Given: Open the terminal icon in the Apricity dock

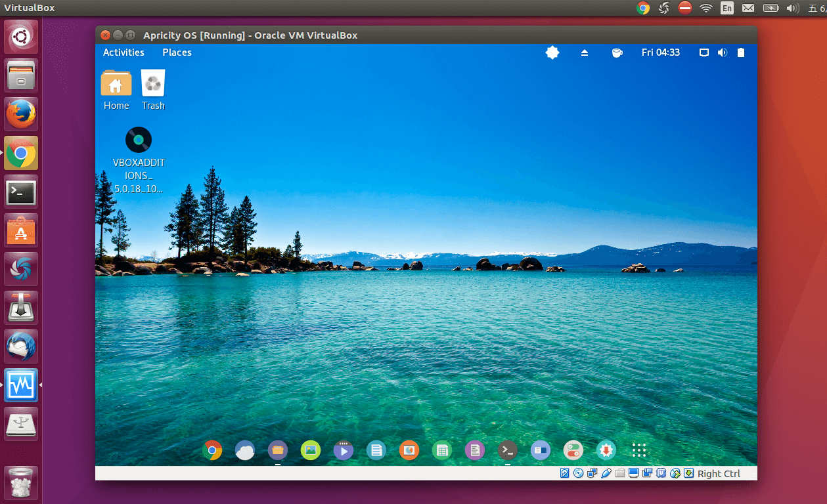Looking at the screenshot, I should [507, 450].
